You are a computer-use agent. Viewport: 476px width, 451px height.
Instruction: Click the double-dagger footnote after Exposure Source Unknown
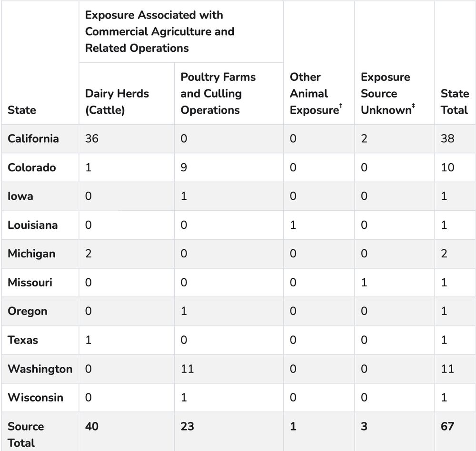pos(413,106)
